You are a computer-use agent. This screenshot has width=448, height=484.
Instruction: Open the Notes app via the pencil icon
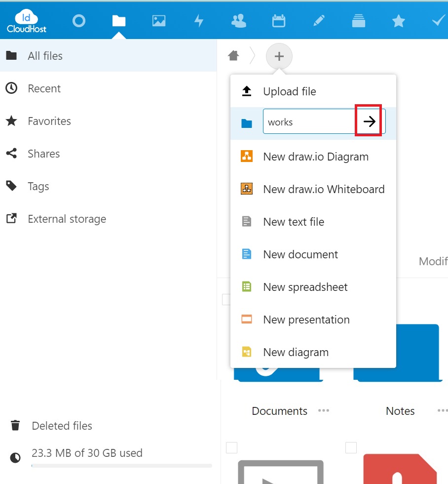coord(318,20)
